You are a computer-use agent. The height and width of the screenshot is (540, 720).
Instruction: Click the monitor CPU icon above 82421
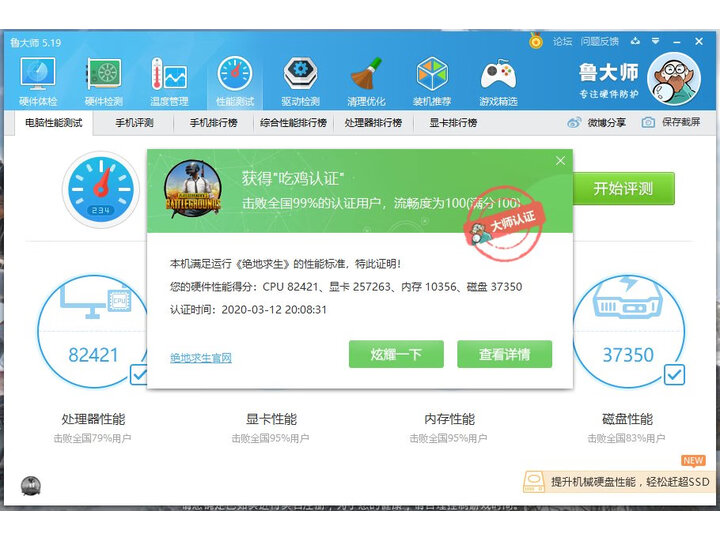click(96, 300)
